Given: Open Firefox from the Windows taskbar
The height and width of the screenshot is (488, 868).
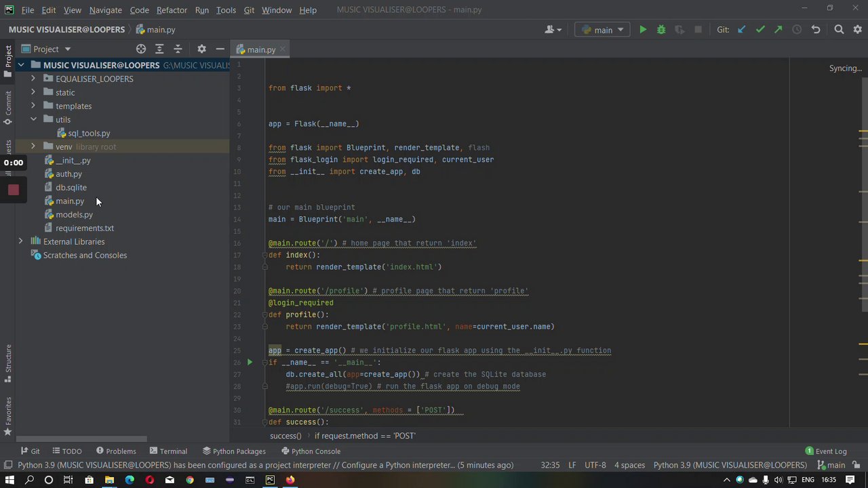Looking at the screenshot, I should point(290,480).
